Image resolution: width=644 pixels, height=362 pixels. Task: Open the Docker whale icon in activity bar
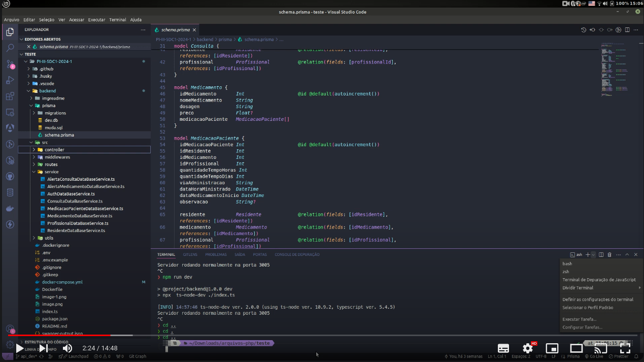click(x=10, y=209)
